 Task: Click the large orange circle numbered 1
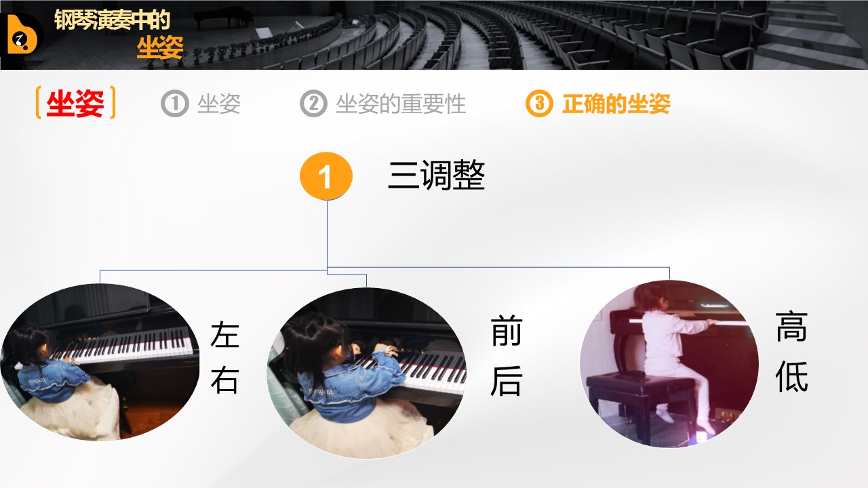click(x=326, y=176)
